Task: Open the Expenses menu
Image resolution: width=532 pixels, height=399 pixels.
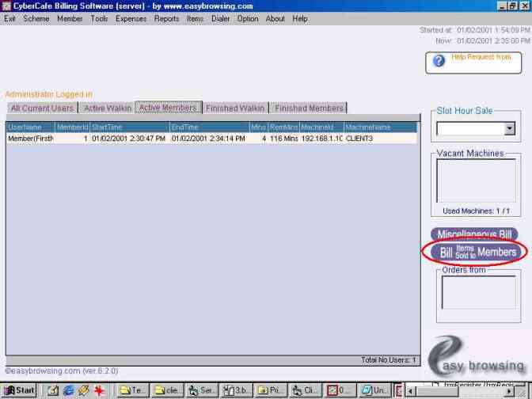Action: 131,18
